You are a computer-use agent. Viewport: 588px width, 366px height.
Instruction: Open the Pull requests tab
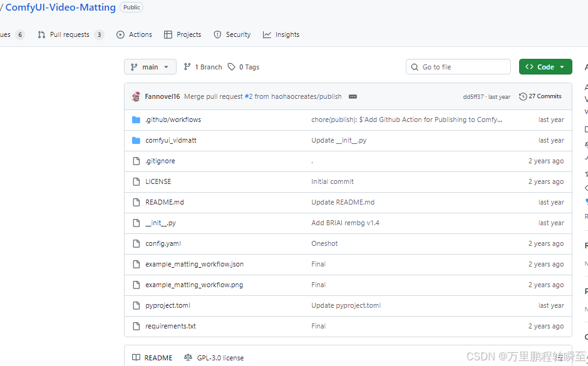pos(71,34)
